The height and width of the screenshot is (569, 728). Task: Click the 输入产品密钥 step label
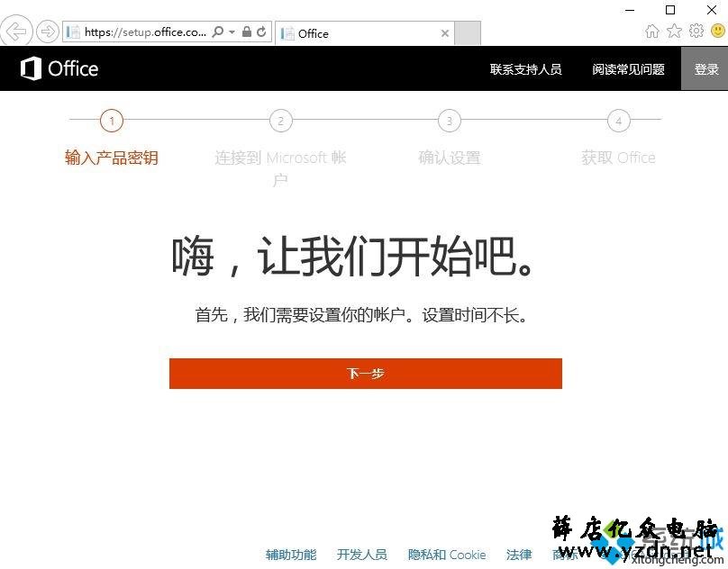tap(112, 158)
